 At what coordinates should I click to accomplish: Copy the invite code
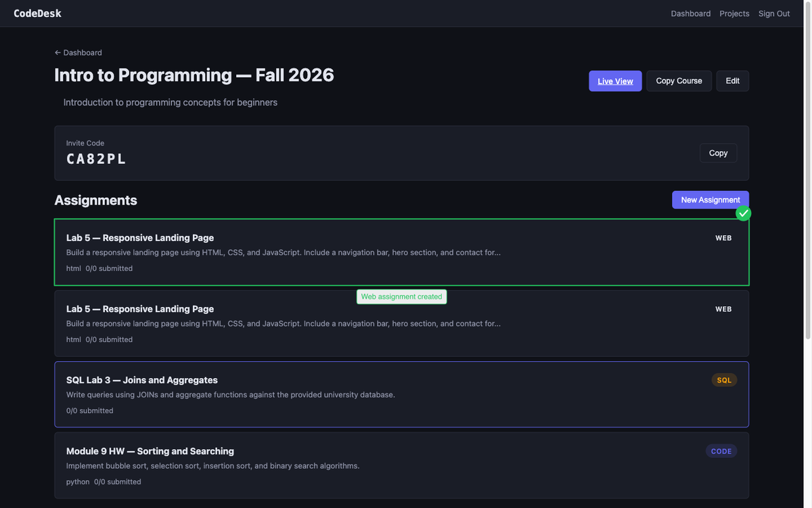coord(718,153)
